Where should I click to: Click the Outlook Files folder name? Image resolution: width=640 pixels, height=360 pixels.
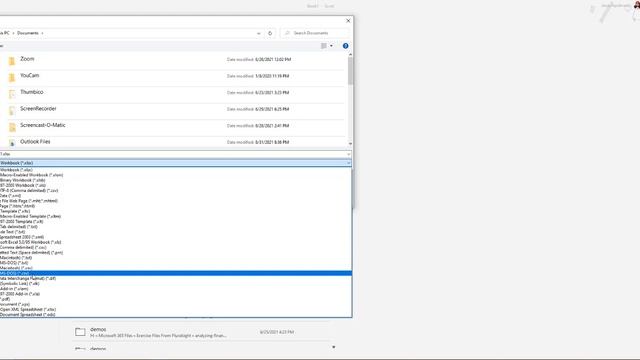tap(35, 142)
